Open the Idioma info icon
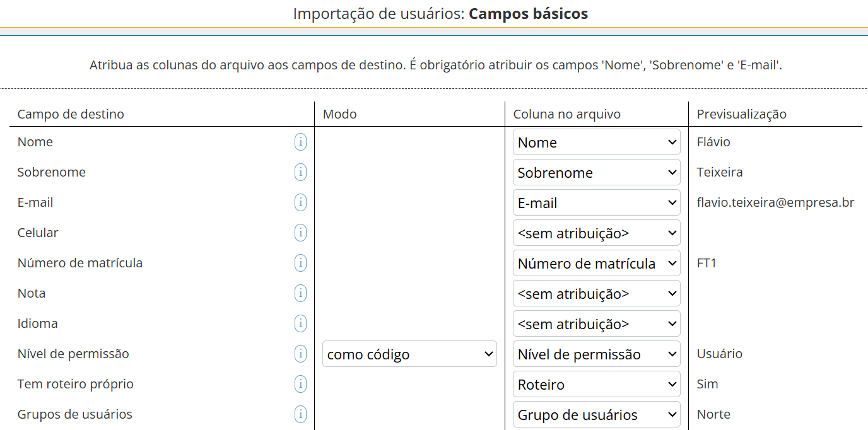The width and height of the screenshot is (868, 430). [301, 323]
